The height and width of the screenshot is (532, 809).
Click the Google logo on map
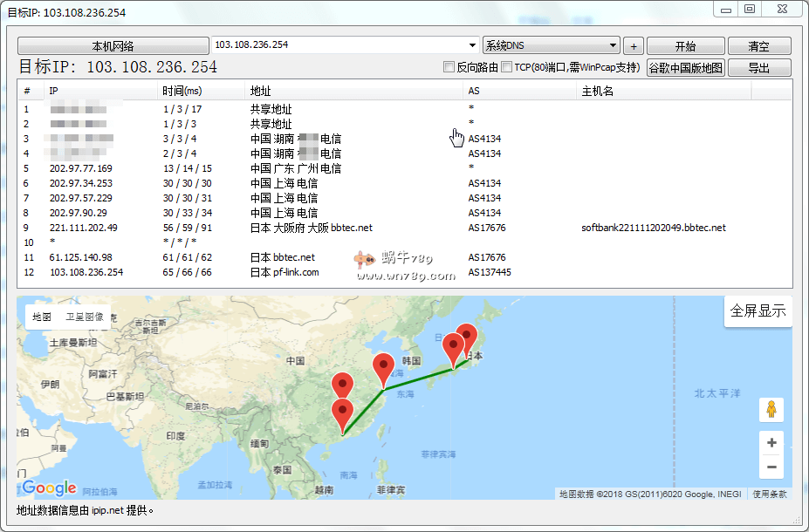tap(49, 488)
